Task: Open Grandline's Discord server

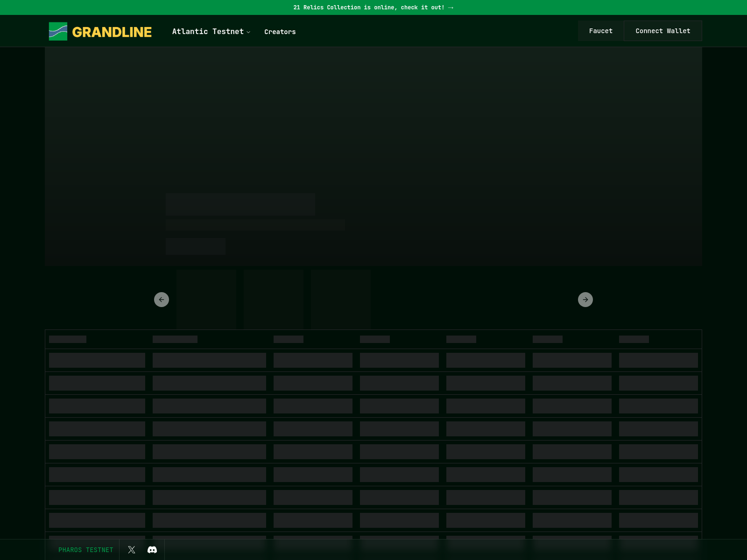Action: tap(153, 549)
